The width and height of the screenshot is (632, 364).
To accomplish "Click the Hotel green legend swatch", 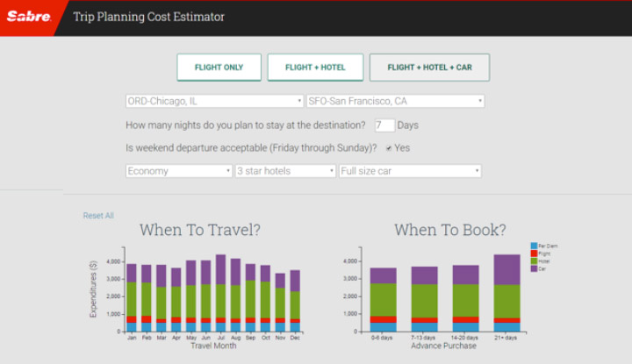I will point(534,261).
